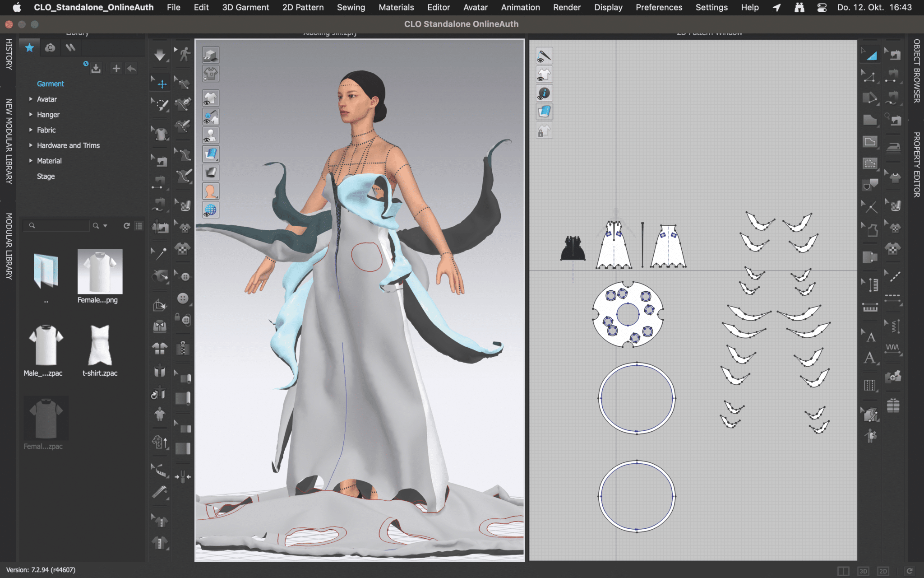The height and width of the screenshot is (578, 924).
Task: Select the Transform Pattern tool in 2D toolbar
Action: [869, 55]
